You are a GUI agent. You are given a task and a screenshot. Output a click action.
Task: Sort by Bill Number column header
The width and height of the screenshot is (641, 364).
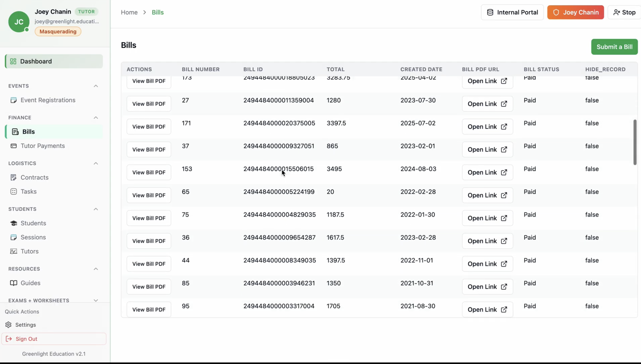(200, 69)
